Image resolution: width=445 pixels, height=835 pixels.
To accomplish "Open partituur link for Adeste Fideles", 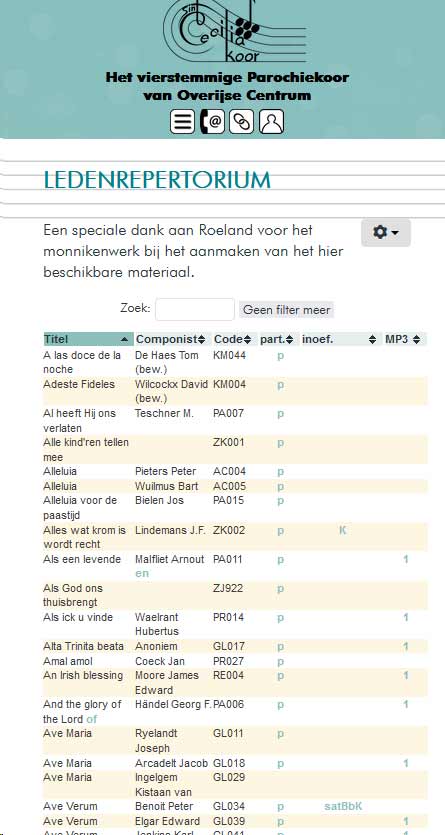I will [x=281, y=384].
